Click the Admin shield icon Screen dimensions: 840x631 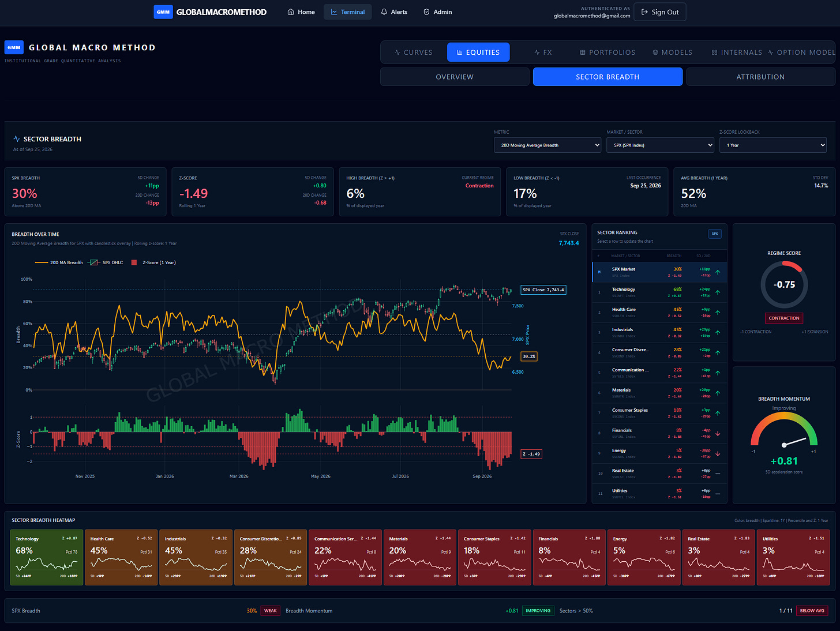tap(426, 12)
